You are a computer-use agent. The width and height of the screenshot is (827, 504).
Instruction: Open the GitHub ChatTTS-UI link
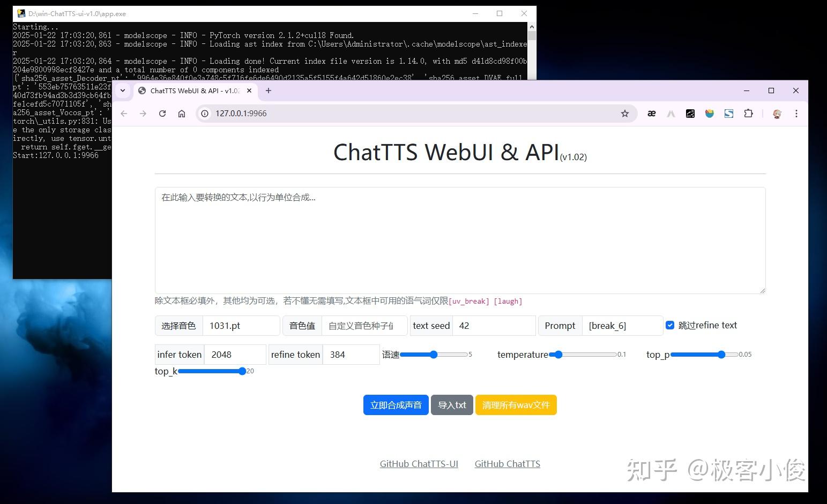419,464
